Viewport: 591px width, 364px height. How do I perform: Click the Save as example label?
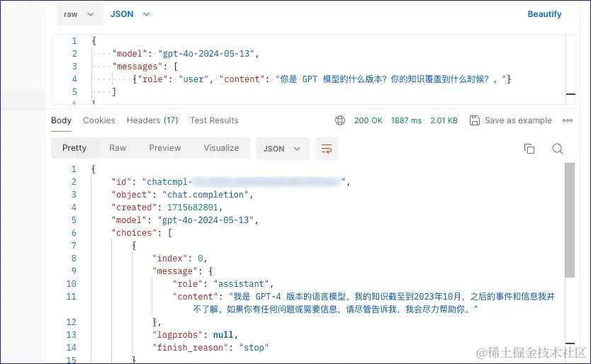[518, 120]
